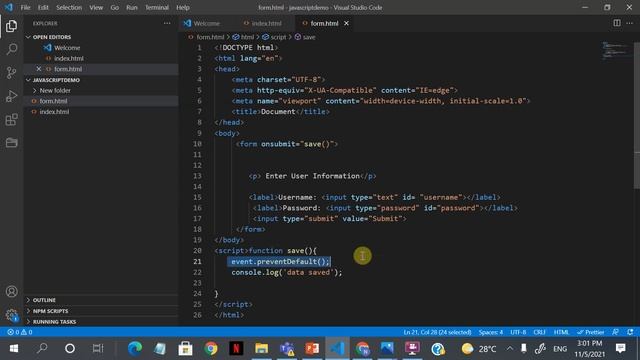Open the Run menu

click(132, 7)
